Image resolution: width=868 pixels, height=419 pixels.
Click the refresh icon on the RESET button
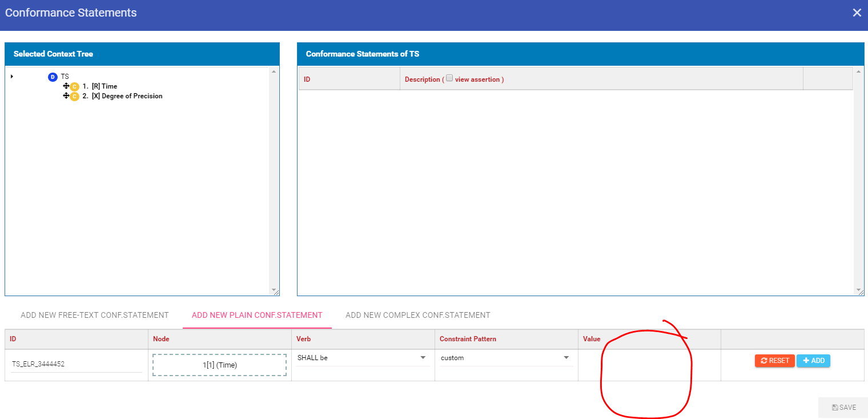point(764,361)
